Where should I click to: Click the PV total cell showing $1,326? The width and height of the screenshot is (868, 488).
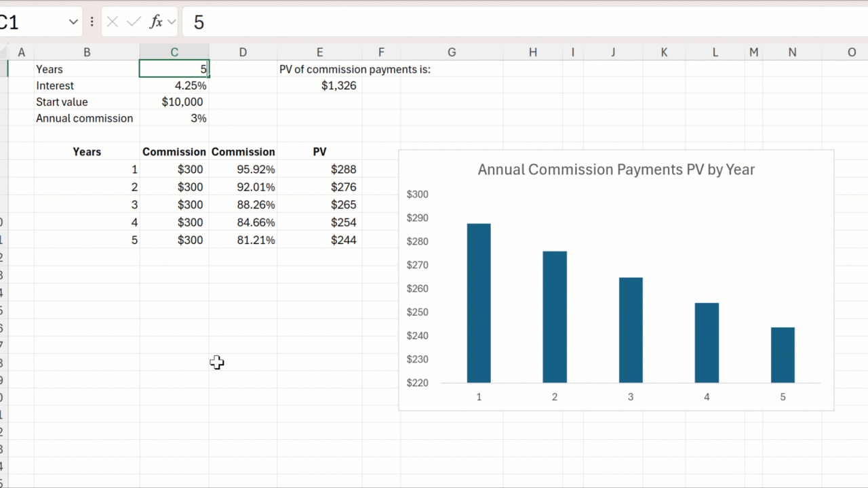click(319, 85)
